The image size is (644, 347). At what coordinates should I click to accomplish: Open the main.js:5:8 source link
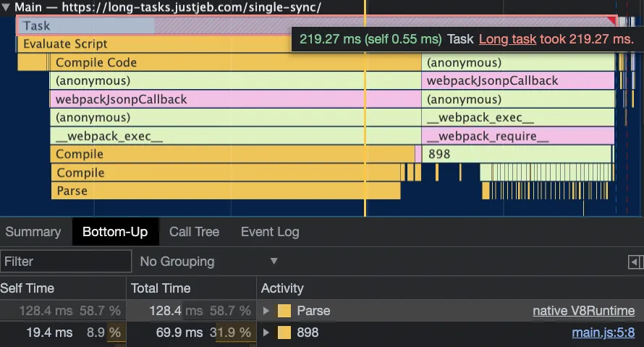(x=603, y=333)
